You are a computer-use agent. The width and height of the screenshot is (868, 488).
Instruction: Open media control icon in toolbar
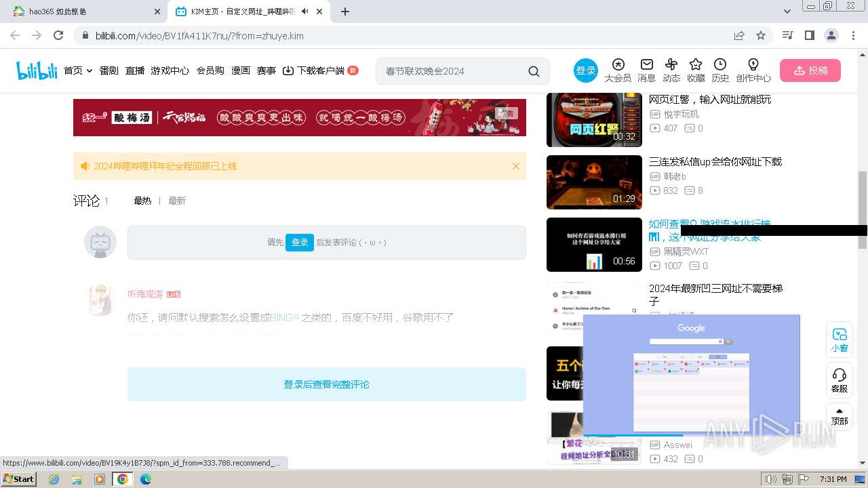pos(787,35)
